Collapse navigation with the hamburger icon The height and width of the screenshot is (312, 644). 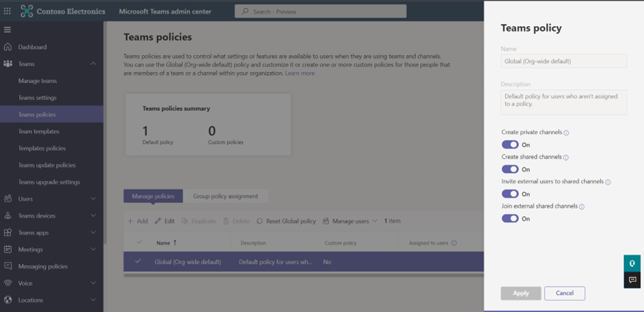8,29
